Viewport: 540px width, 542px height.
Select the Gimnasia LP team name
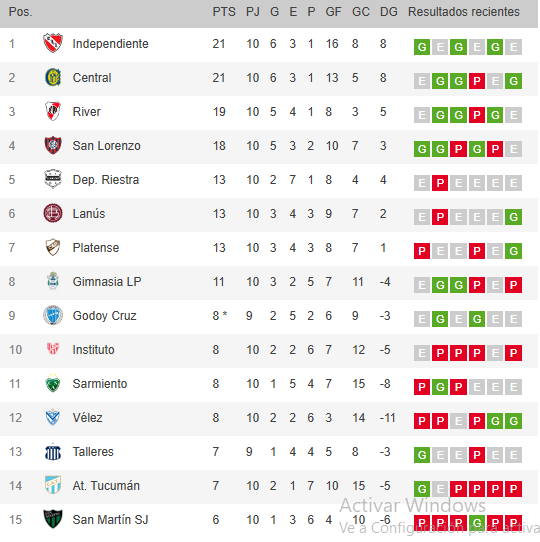[107, 281]
